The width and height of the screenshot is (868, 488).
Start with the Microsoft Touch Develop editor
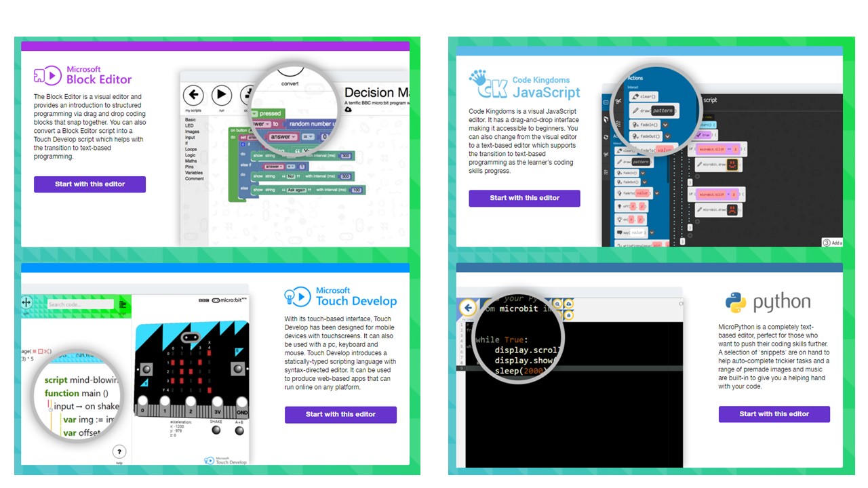click(x=340, y=414)
